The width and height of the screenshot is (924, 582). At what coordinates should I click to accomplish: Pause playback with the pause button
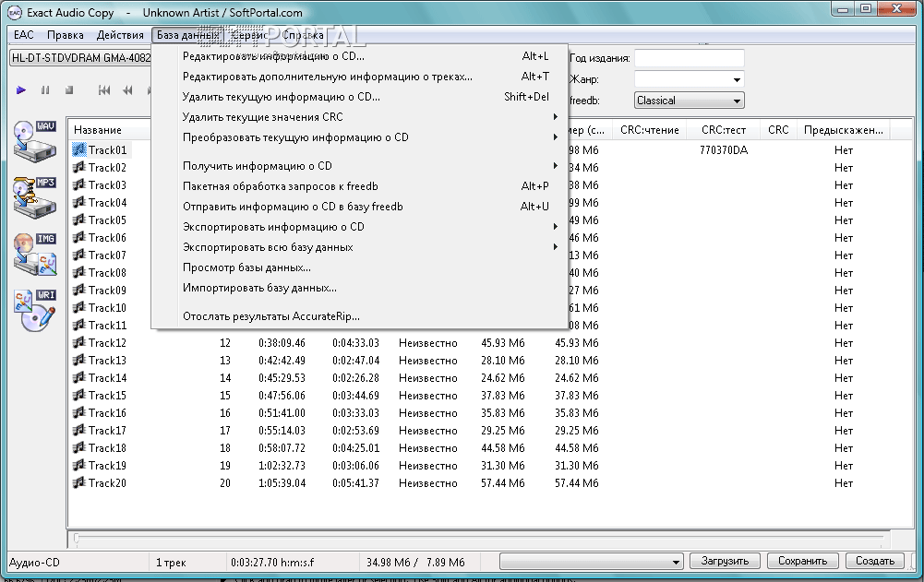[x=45, y=90]
